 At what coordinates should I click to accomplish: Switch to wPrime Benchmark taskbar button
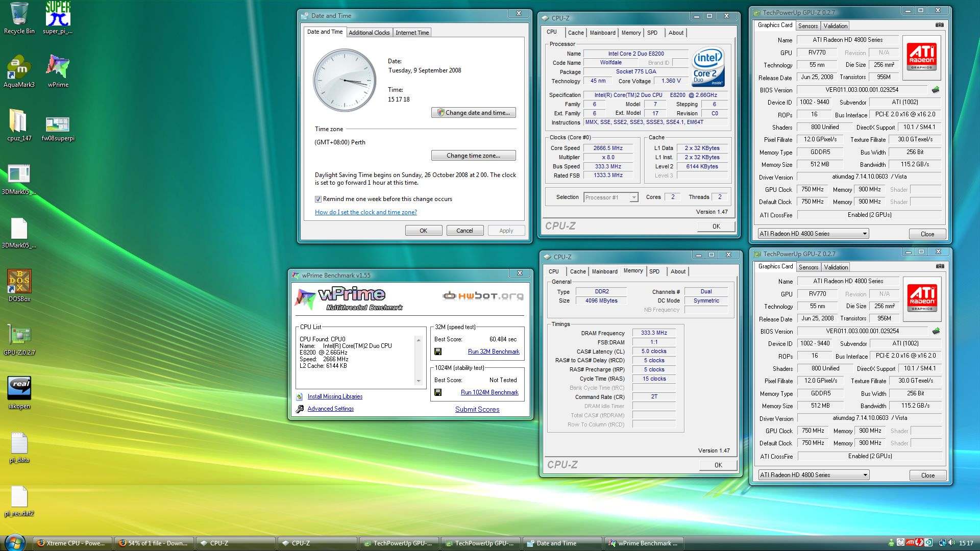(644, 543)
